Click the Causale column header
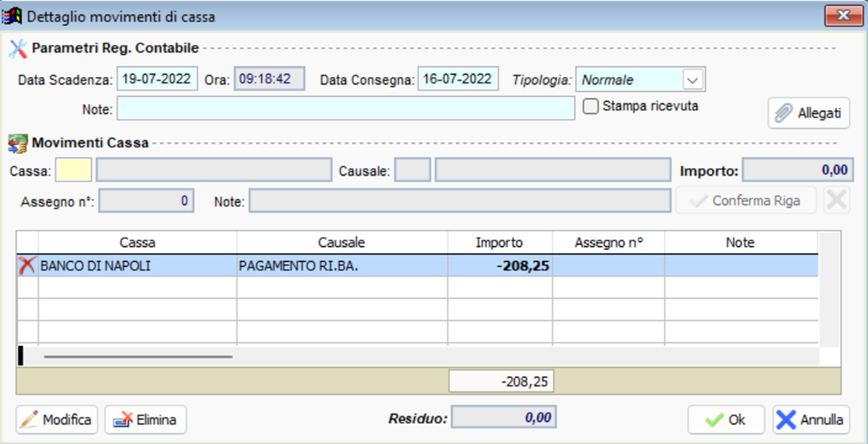This screenshot has height=444, width=868. [341, 243]
